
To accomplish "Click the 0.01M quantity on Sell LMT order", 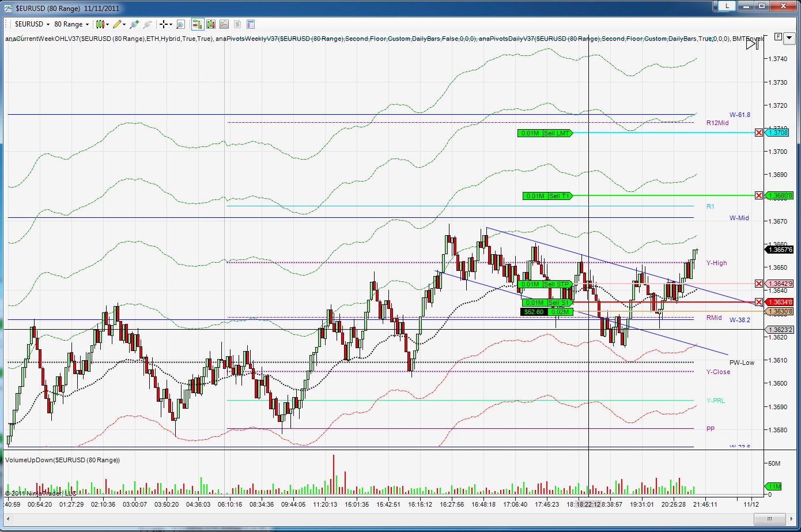I will click(530, 133).
